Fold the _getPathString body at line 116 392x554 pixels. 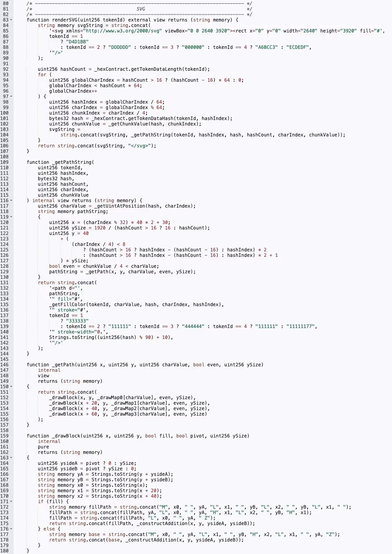click(x=11, y=201)
